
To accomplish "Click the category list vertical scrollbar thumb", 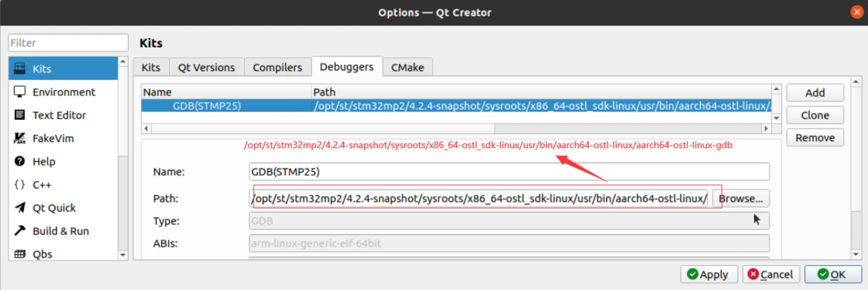I will (123, 111).
